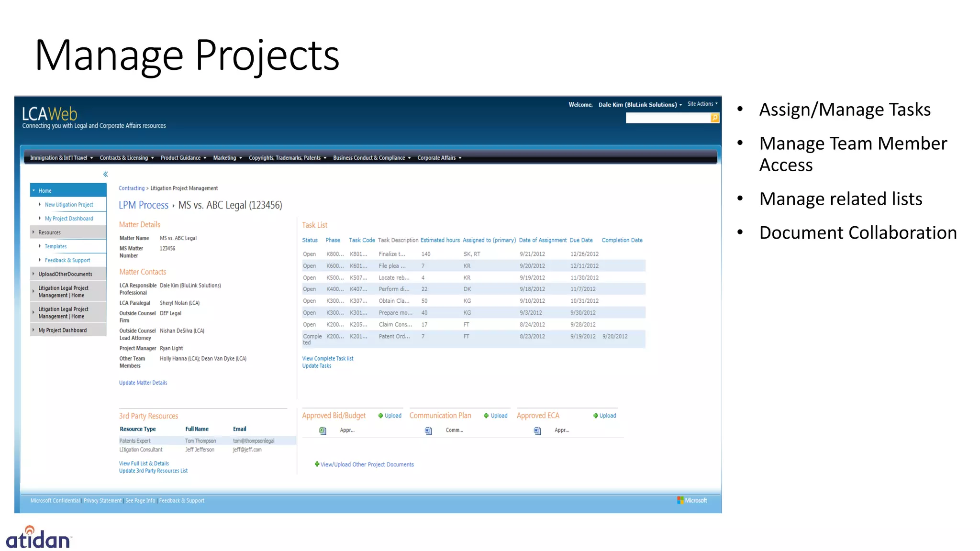Sort task list by Task Code column

click(362, 240)
